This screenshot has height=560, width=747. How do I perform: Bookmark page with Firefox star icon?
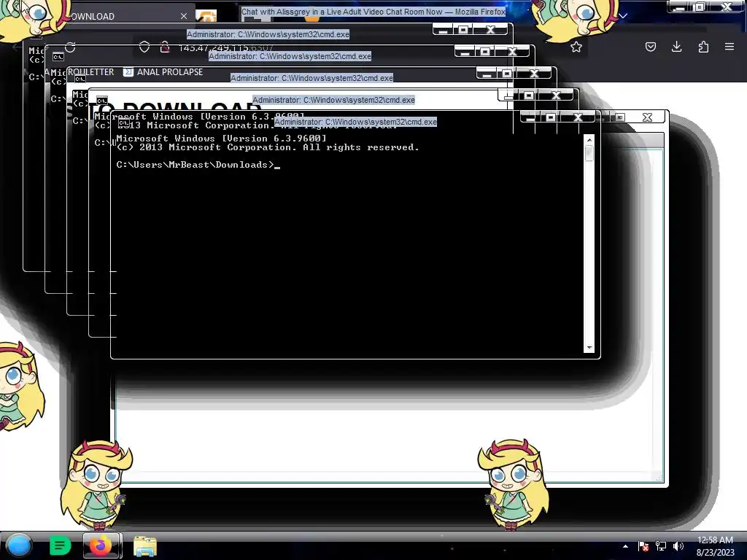pos(576,47)
